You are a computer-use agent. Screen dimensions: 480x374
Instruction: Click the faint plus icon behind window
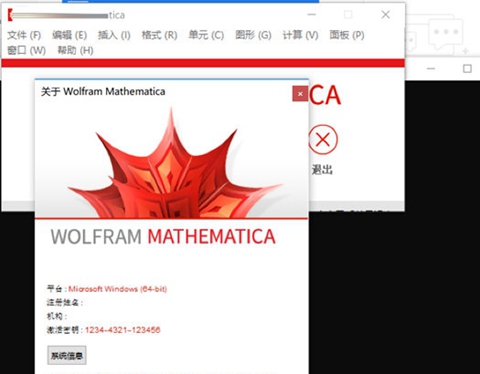click(465, 51)
